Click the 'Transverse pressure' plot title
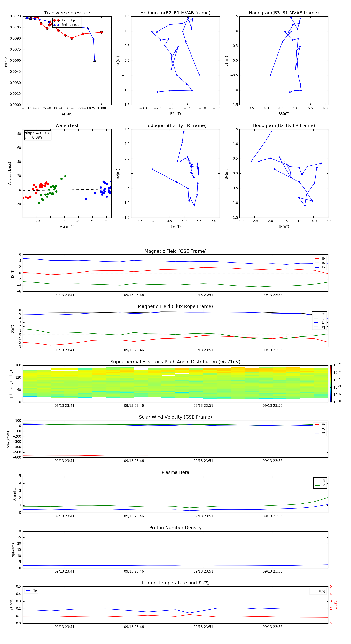 click(x=67, y=13)
